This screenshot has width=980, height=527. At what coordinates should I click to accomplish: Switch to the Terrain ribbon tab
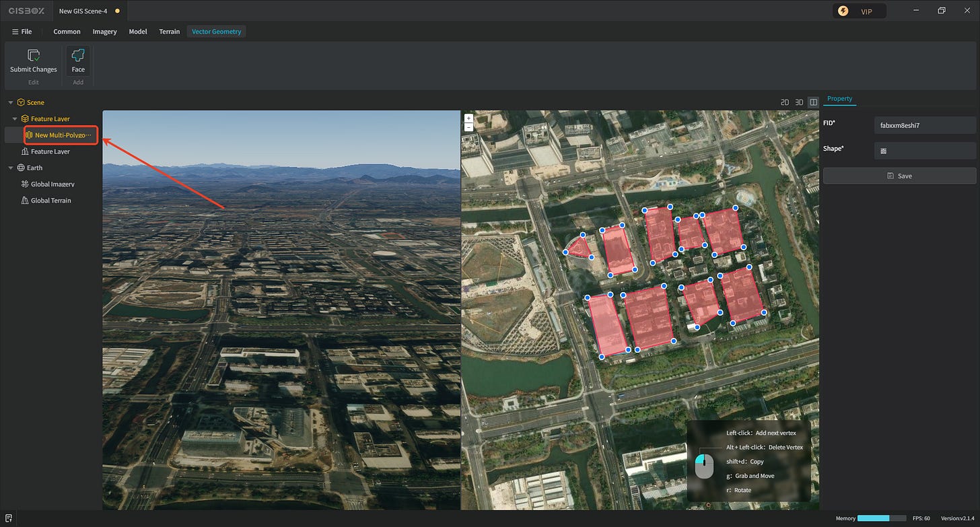point(169,32)
